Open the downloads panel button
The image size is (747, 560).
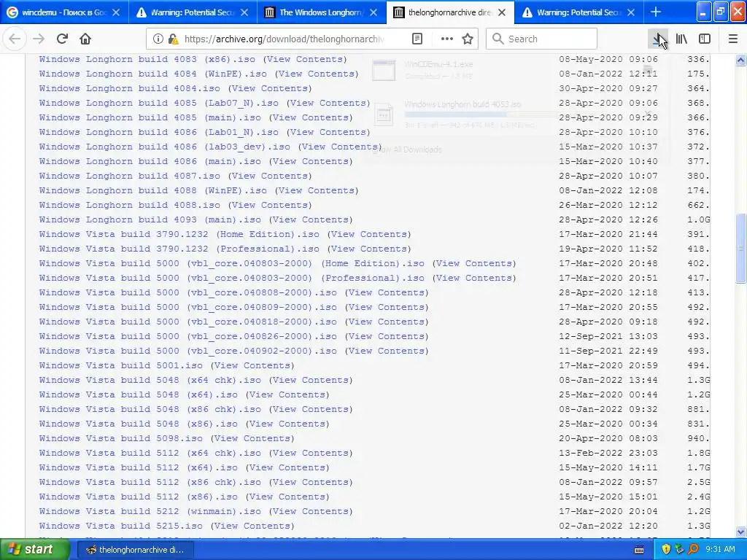point(658,39)
